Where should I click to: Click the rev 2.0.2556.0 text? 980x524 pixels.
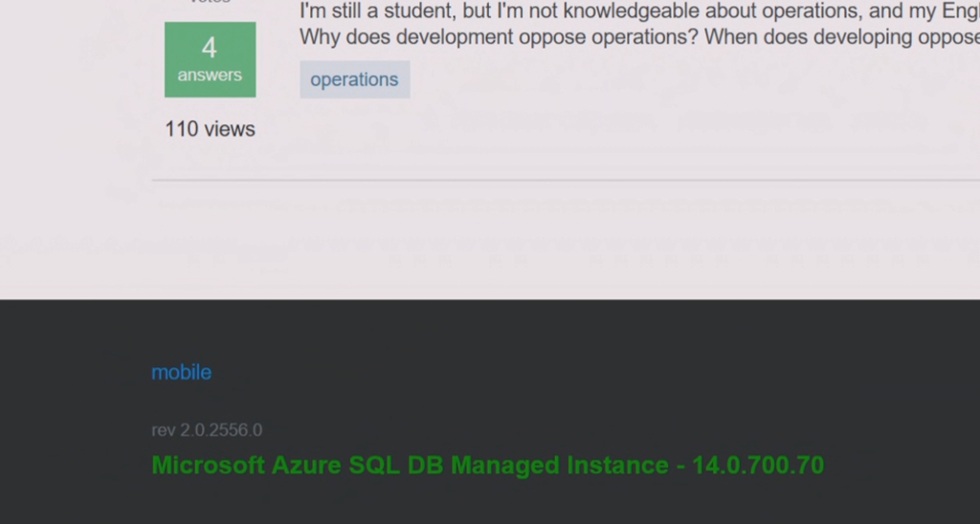pyautogui.click(x=207, y=430)
